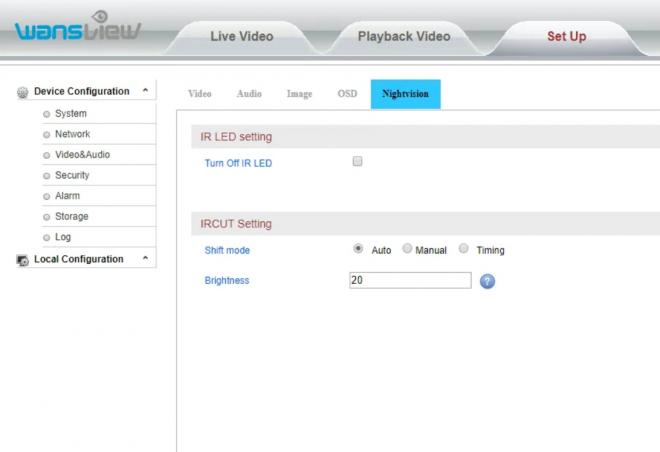Open System in the sidebar

71,114
